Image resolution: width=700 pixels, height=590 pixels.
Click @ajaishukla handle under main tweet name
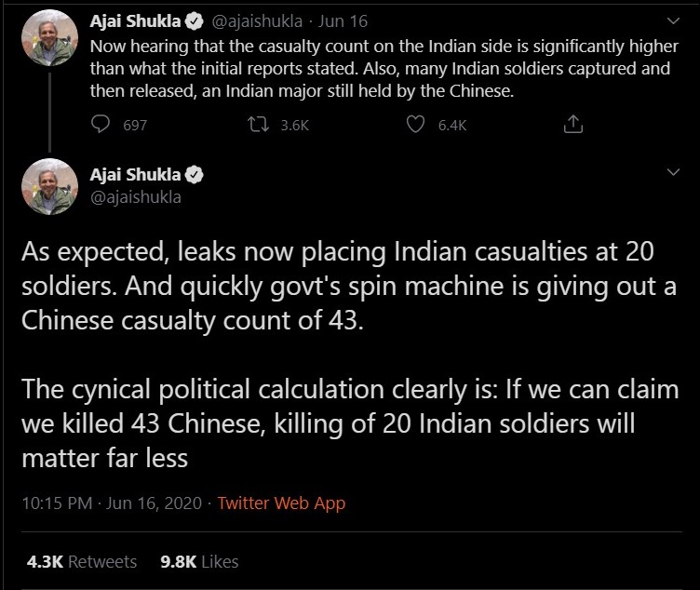[135, 196]
